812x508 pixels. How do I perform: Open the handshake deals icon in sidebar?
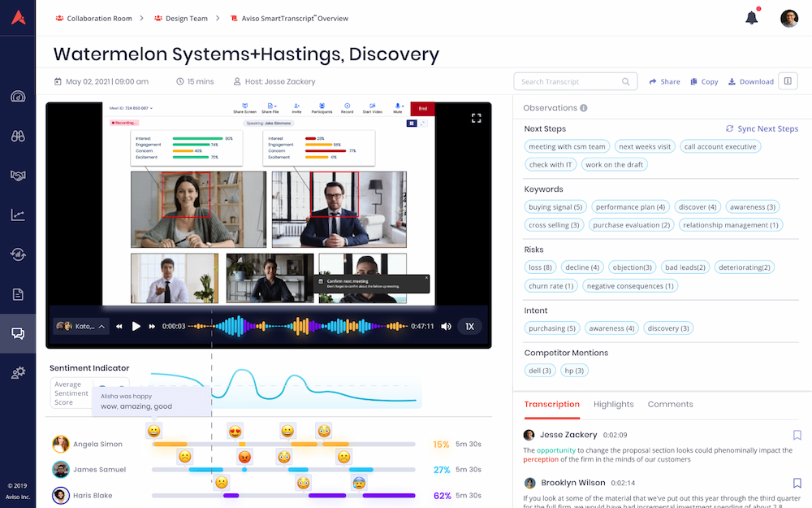click(x=18, y=176)
